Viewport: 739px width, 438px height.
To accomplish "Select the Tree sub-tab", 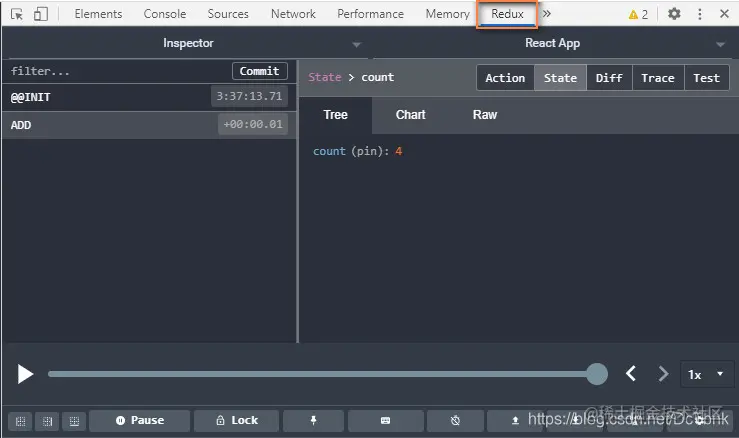I will (336, 115).
